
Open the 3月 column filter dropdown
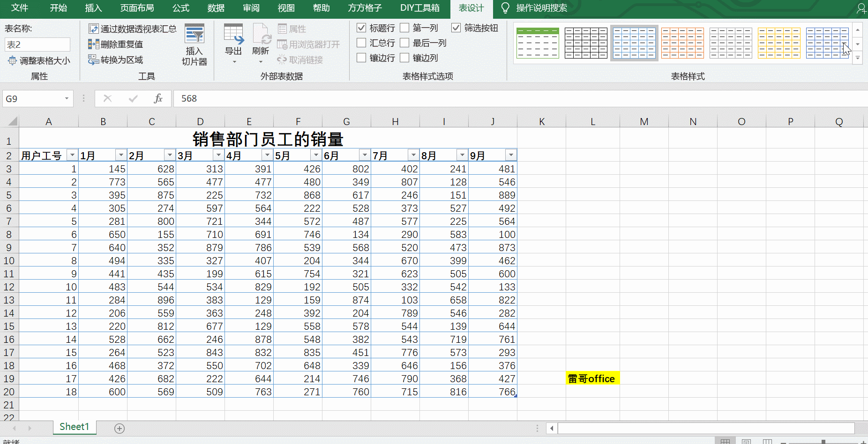(218, 155)
